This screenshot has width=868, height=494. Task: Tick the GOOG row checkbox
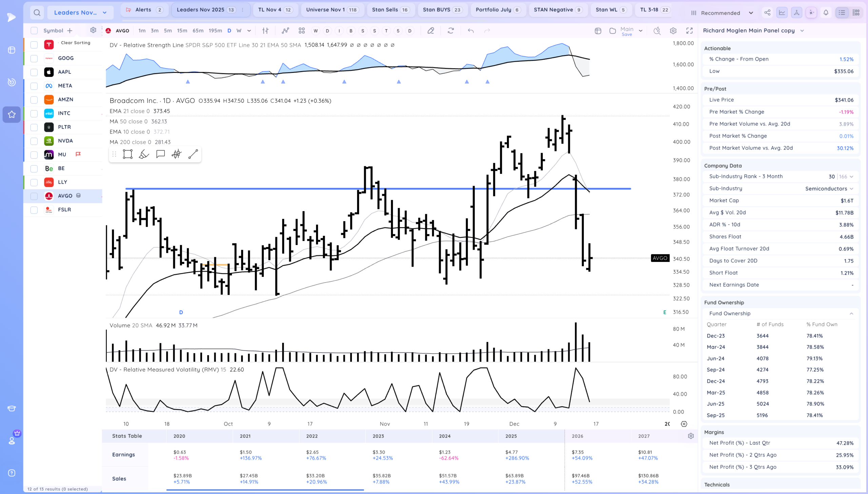click(34, 58)
